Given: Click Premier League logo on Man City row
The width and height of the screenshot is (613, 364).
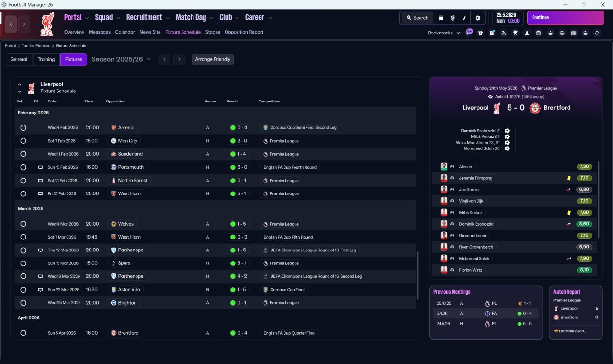Looking at the screenshot, I should [x=265, y=141].
